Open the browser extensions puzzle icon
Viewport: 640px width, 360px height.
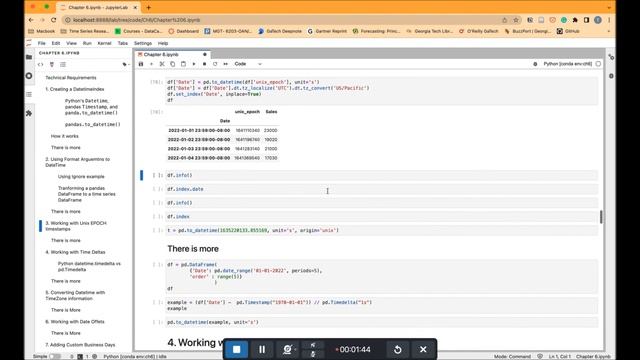[x=575, y=20]
